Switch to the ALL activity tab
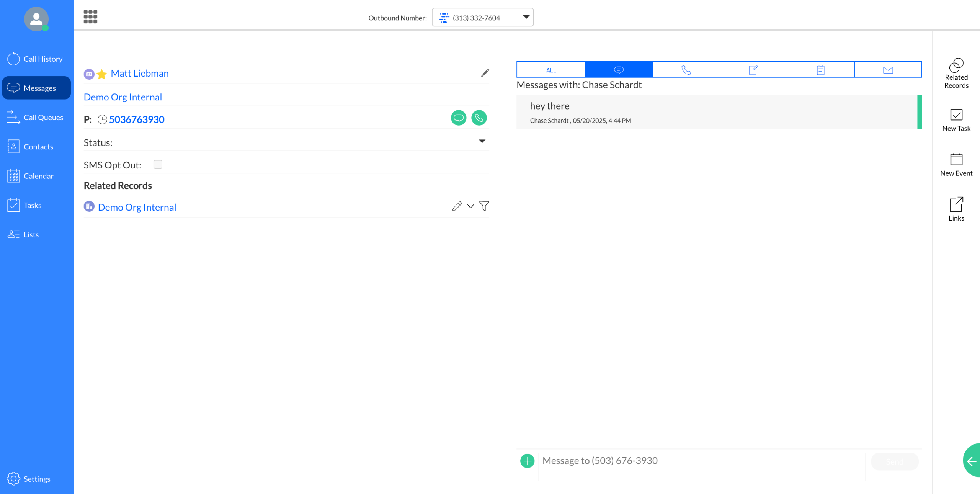The width and height of the screenshot is (980, 494). coord(550,70)
